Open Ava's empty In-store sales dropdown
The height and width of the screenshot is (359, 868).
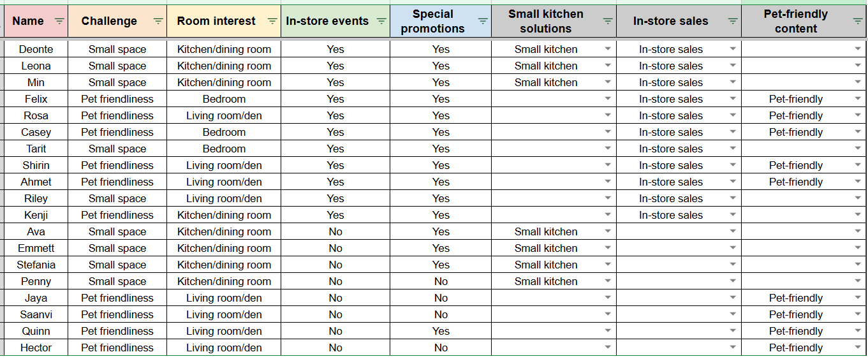click(x=733, y=231)
